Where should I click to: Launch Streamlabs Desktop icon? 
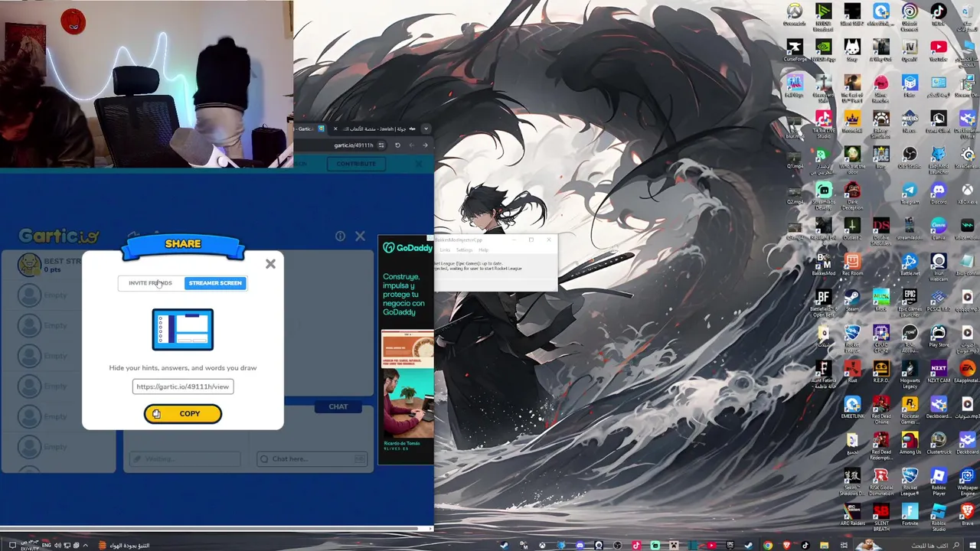click(x=824, y=194)
